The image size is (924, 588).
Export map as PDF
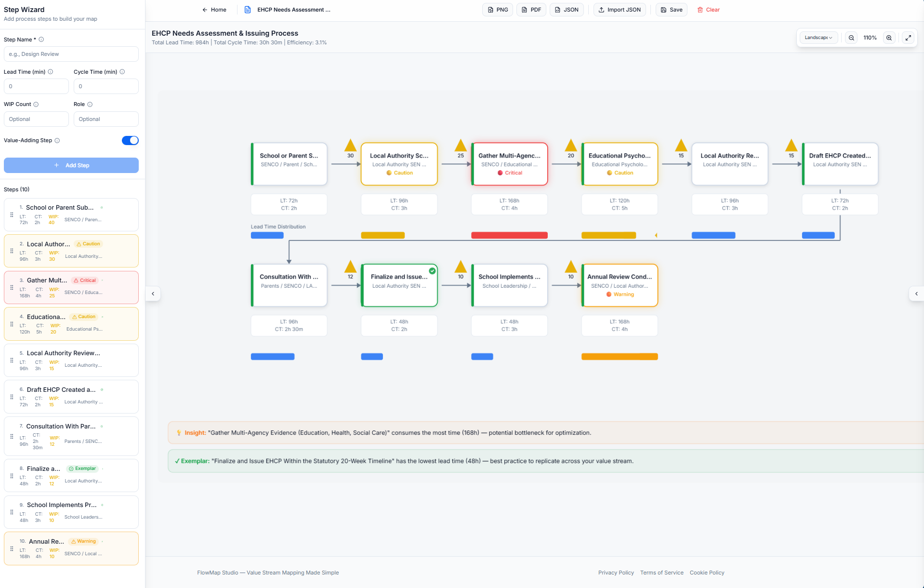531,10
